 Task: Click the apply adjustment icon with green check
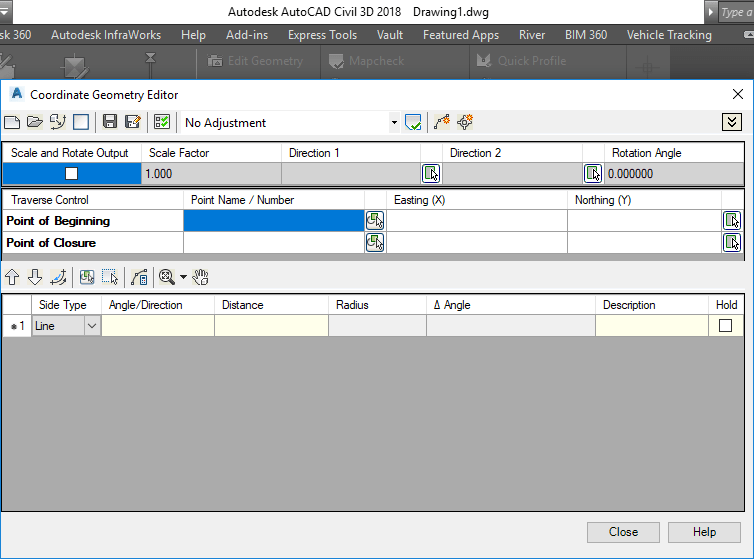413,122
